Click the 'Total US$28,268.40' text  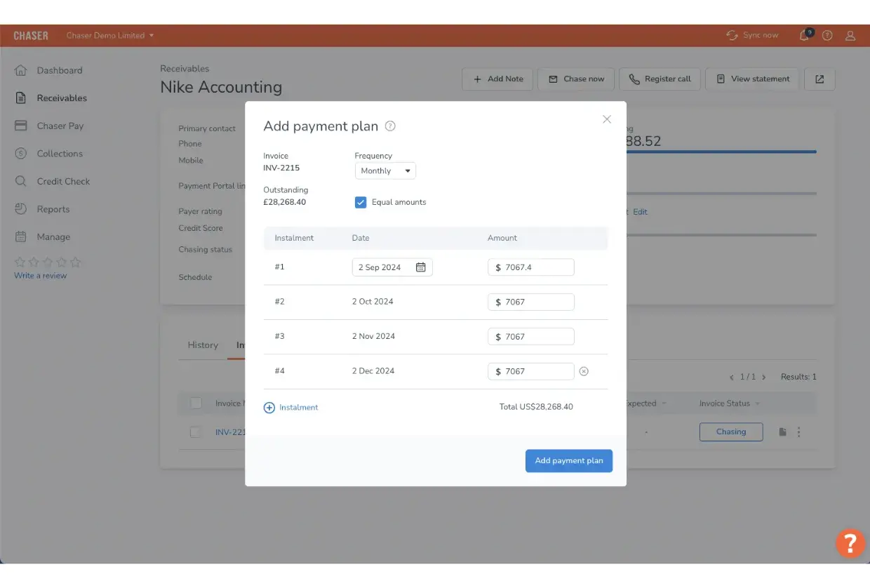click(x=536, y=407)
